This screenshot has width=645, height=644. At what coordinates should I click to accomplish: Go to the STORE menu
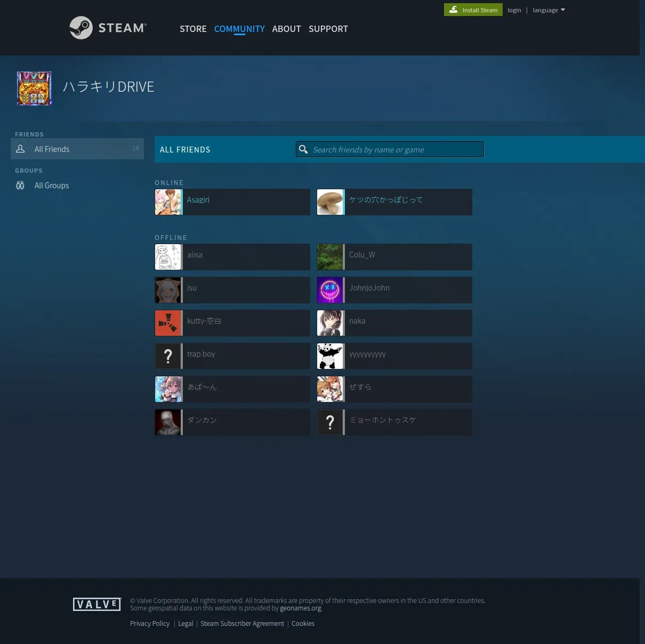[193, 29]
